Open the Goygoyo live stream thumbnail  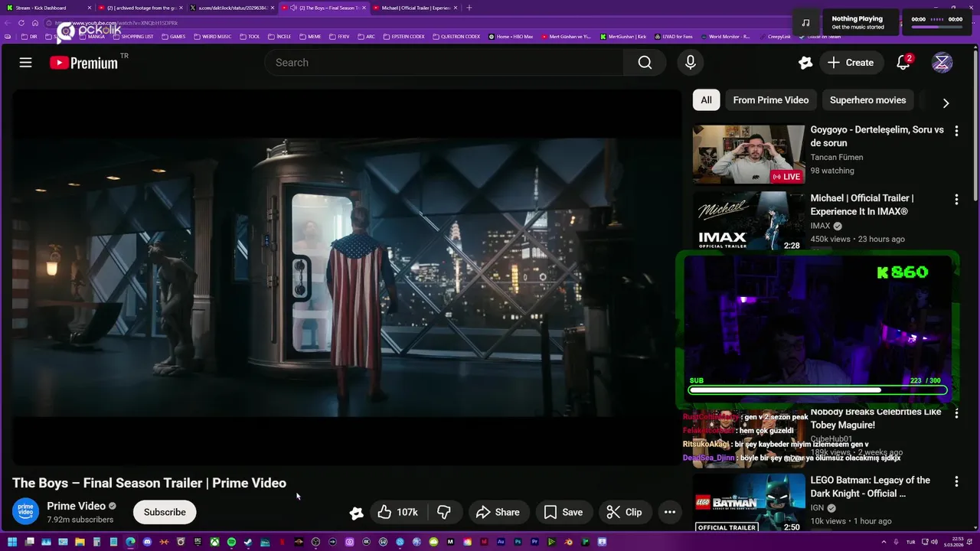coord(749,155)
